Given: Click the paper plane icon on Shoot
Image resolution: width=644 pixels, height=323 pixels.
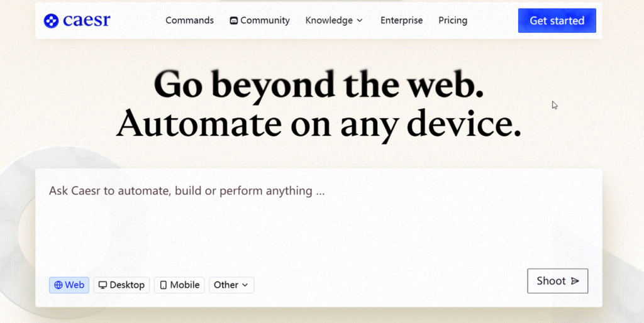Looking at the screenshot, I should point(575,281).
